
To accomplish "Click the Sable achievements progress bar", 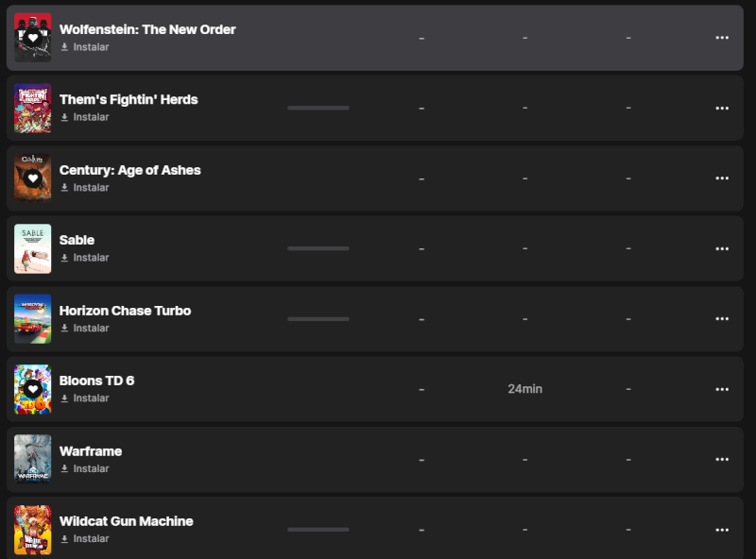I will 318,248.
